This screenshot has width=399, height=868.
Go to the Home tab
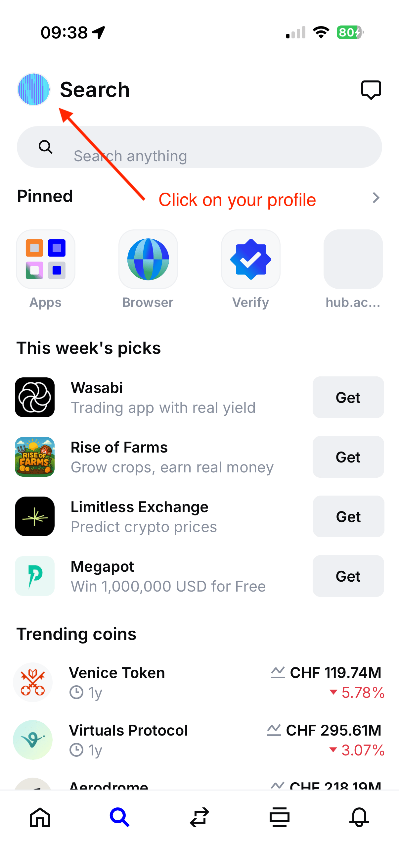(x=40, y=817)
